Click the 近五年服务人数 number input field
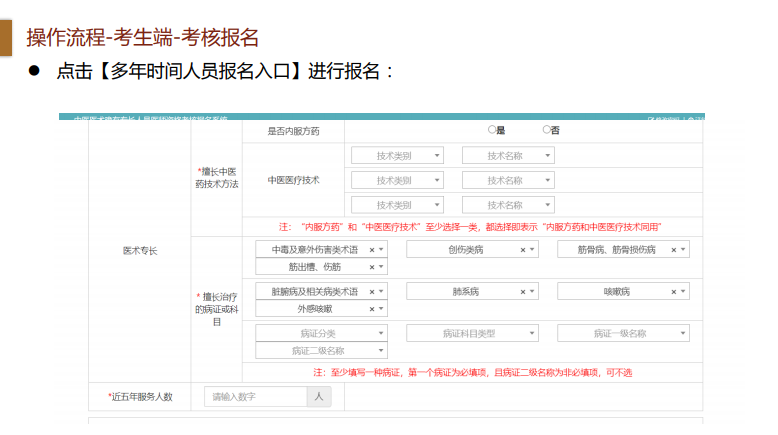Screen dimensions: 778x435 tap(255, 397)
